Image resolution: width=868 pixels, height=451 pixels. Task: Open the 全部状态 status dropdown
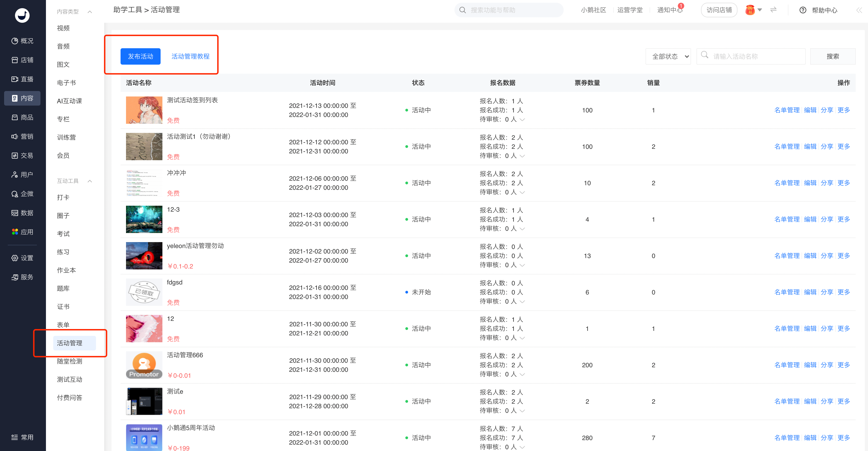click(668, 56)
